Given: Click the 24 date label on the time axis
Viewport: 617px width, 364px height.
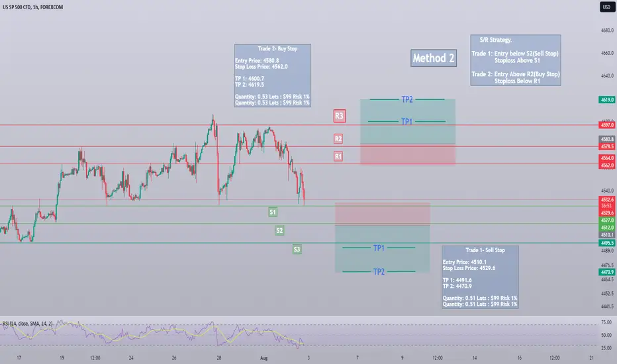Looking at the screenshot, I should pyautogui.click(x=131, y=358).
